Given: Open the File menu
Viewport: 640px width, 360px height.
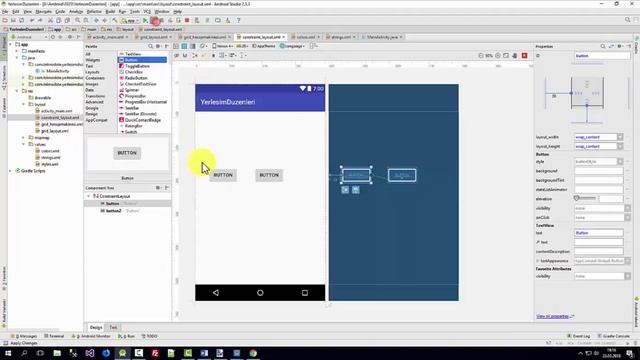Looking at the screenshot, I should [5, 12].
